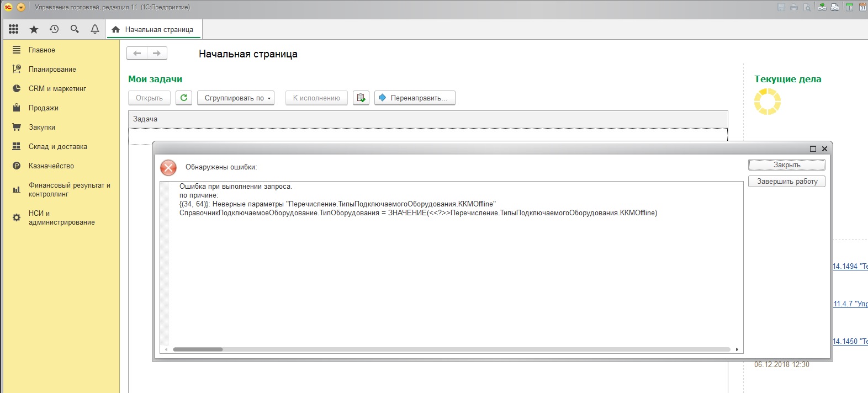The width and height of the screenshot is (868, 393).
Task: Click the horizontal scrollbar in error text
Action: pos(198,349)
